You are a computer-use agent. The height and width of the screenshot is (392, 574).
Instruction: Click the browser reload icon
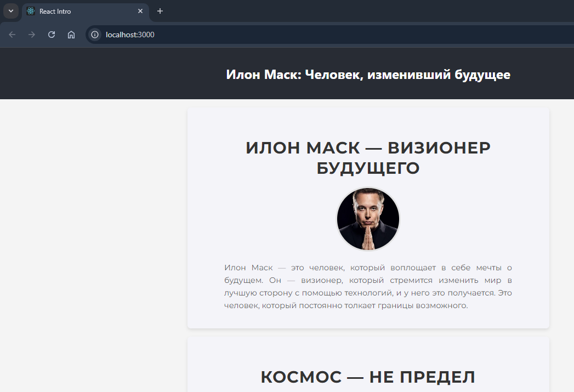tap(51, 34)
